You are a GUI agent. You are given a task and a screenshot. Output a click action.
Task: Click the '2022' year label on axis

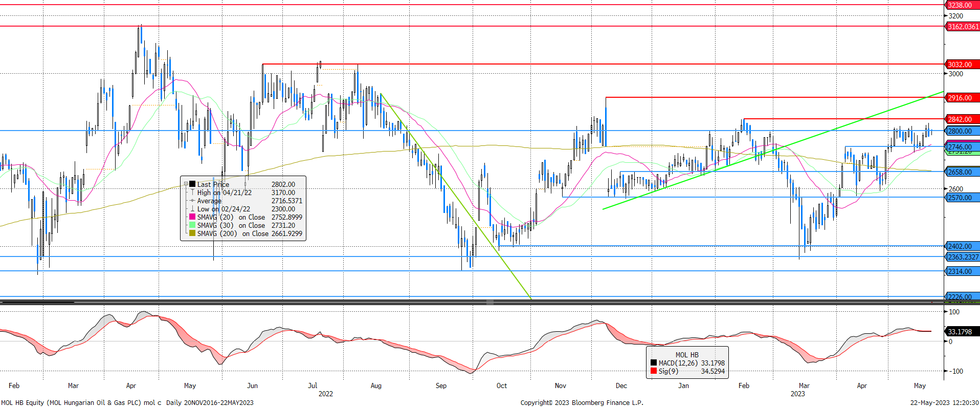325,394
